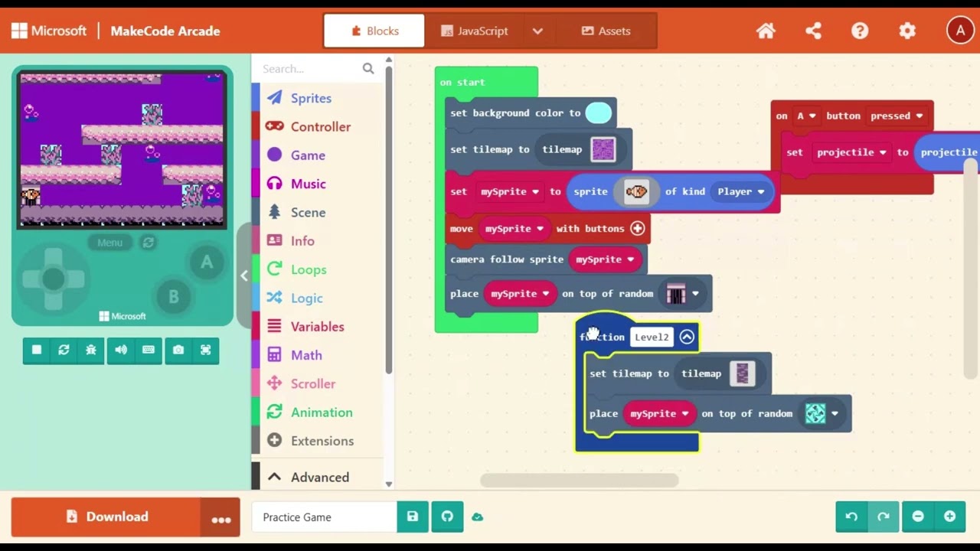Click the cloud sync status icon
This screenshot has height=551, width=980.
[x=477, y=517]
